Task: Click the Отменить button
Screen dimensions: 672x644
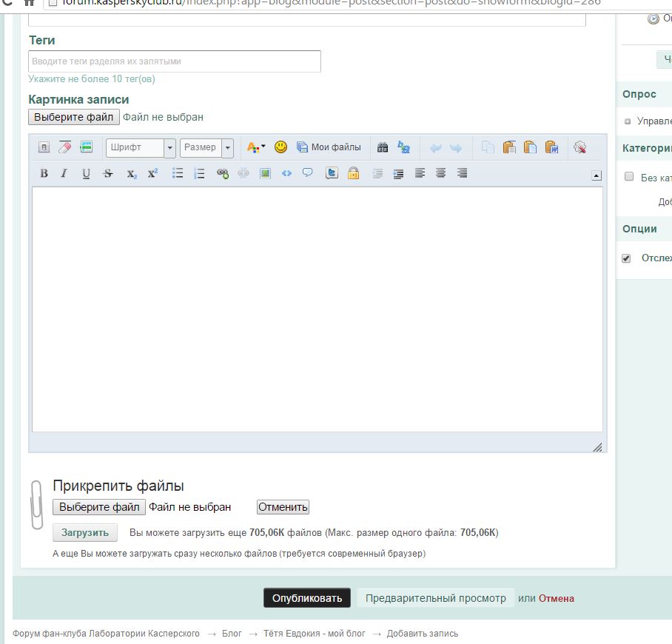Action: click(283, 507)
